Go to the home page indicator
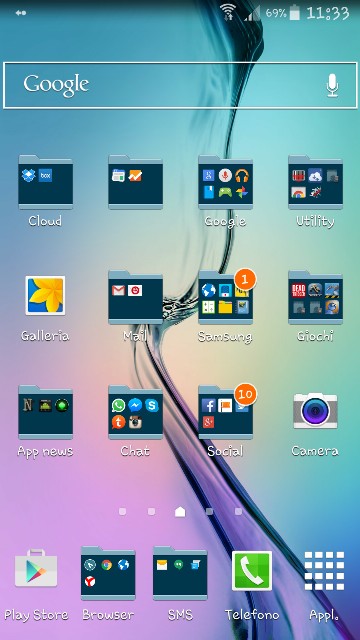 click(180, 511)
